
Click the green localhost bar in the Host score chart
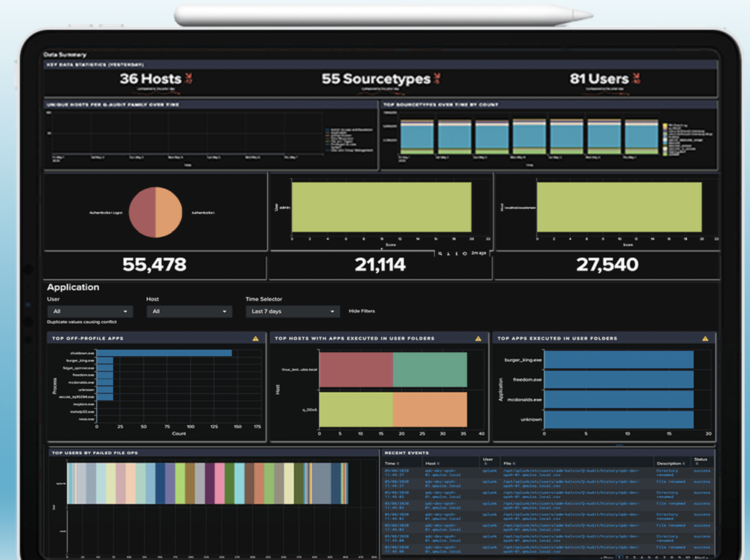(619, 207)
